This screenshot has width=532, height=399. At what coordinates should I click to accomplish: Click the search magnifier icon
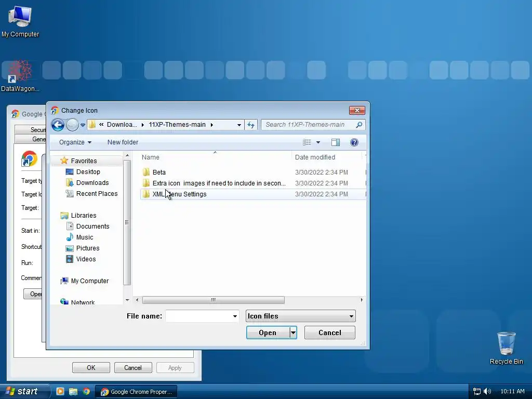click(x=359, y=125)
